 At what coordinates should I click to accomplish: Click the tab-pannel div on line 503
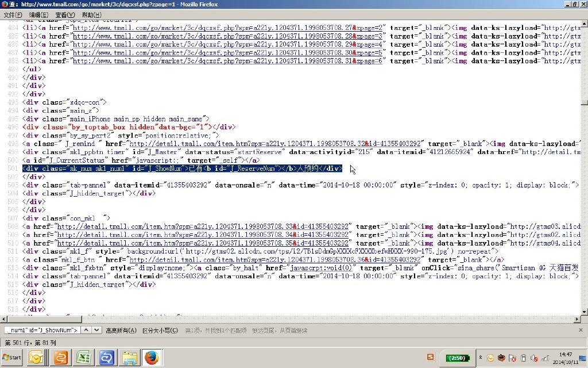[x=301, y=185]
